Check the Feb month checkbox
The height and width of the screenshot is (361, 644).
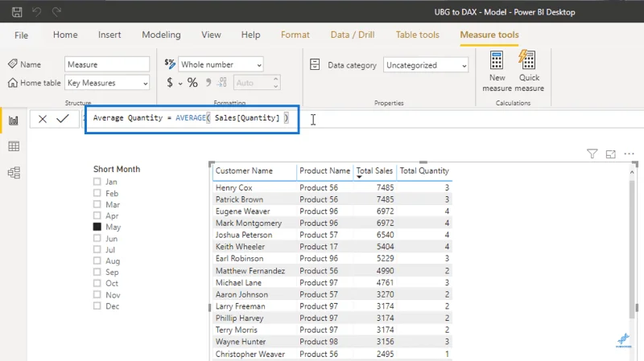[97, 193]
